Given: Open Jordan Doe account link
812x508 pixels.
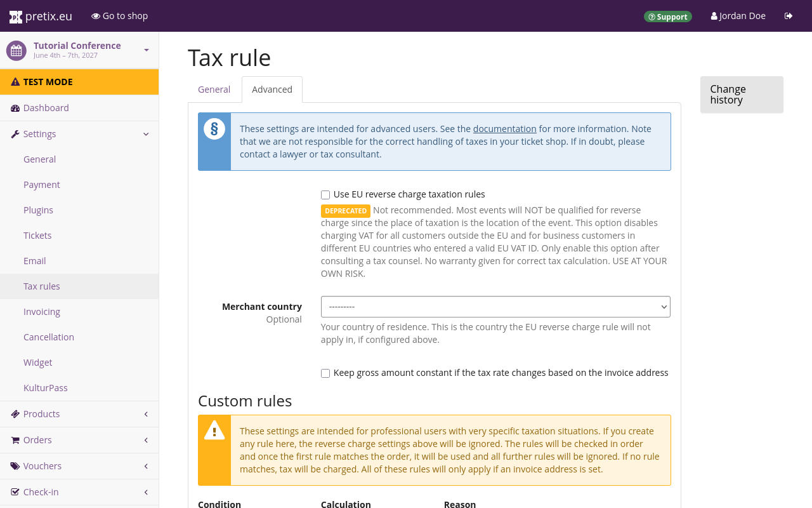Looking at the screenshot, I should coord(738,16).
